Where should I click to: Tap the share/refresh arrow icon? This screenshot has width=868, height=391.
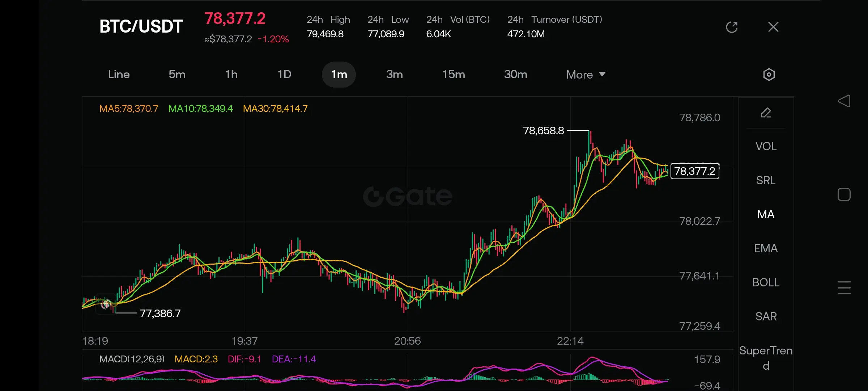click(732, 27)
